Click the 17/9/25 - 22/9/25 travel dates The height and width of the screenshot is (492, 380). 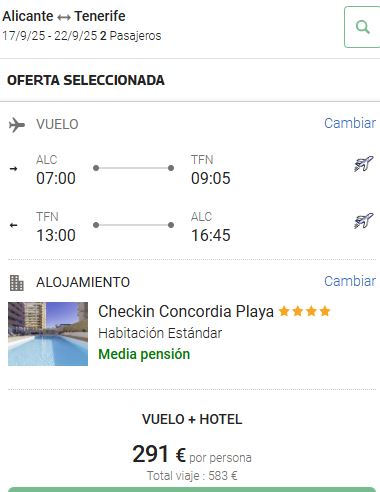click(x=50, y=36)
